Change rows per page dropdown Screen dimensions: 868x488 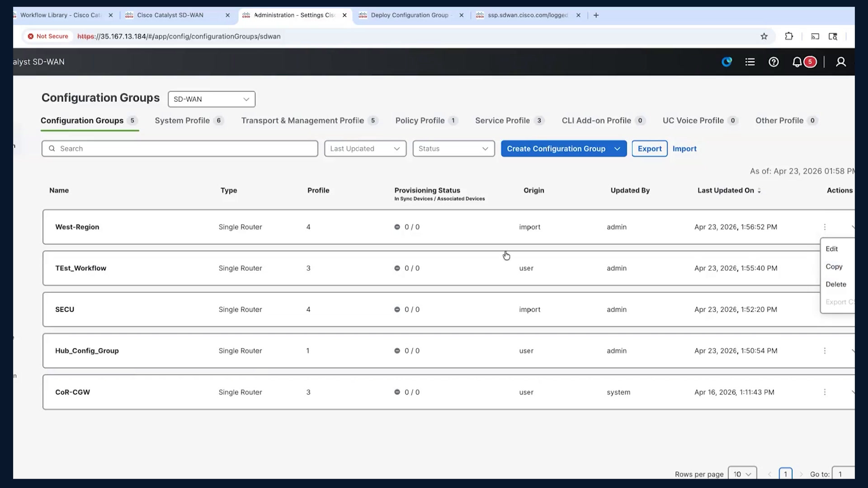click(x=742, y=474)
